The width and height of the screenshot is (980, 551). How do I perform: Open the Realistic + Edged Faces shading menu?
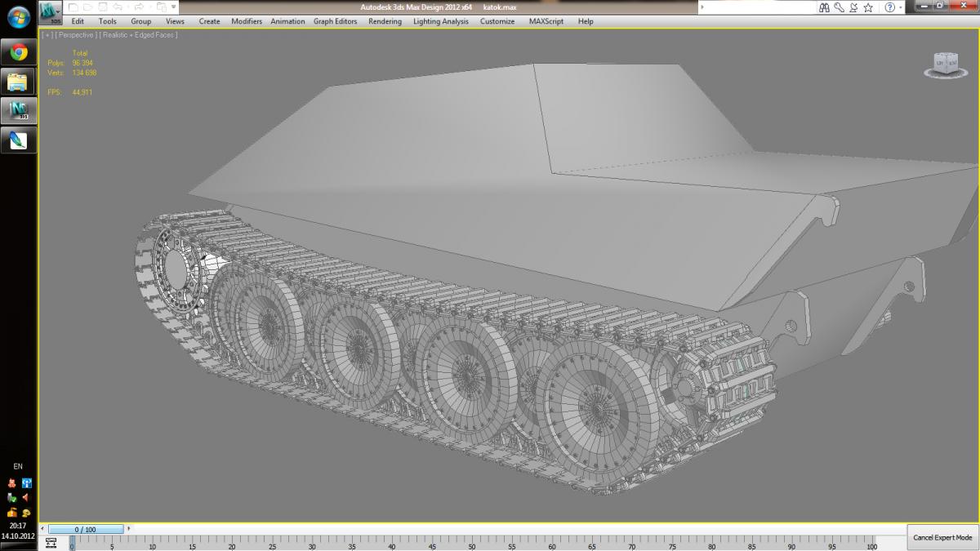[x=139, y=35]
